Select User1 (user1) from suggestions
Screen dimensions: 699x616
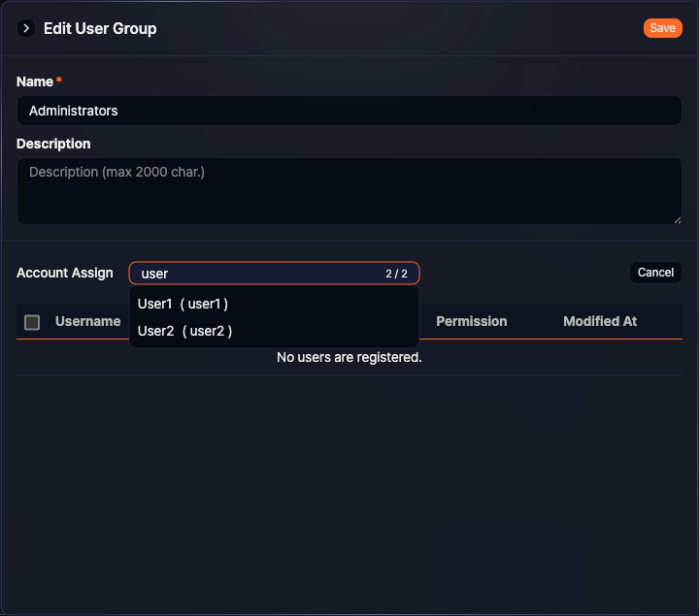click(x=183, y=304)
